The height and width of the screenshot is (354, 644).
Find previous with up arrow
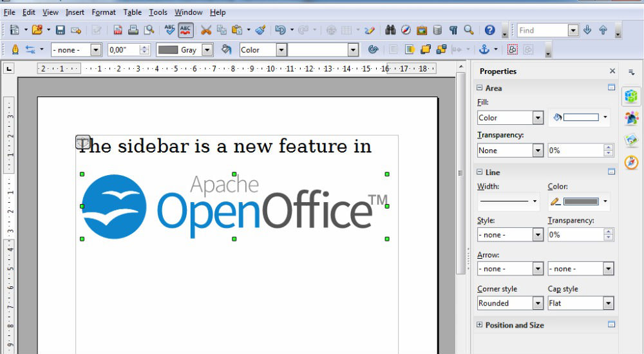(603, 30)
